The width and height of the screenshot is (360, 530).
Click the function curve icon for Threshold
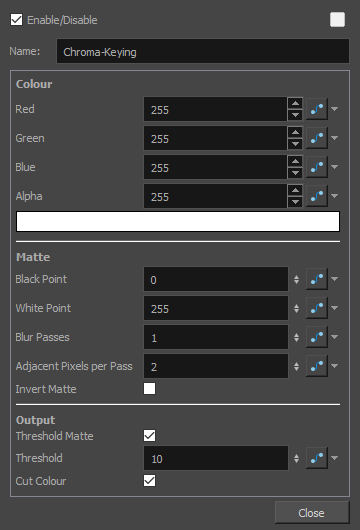click(317, 458)
